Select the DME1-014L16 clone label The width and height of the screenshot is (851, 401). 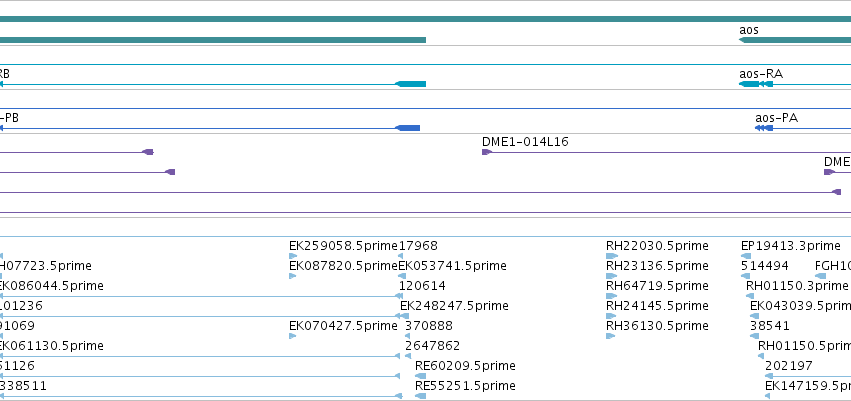point(525,142)
